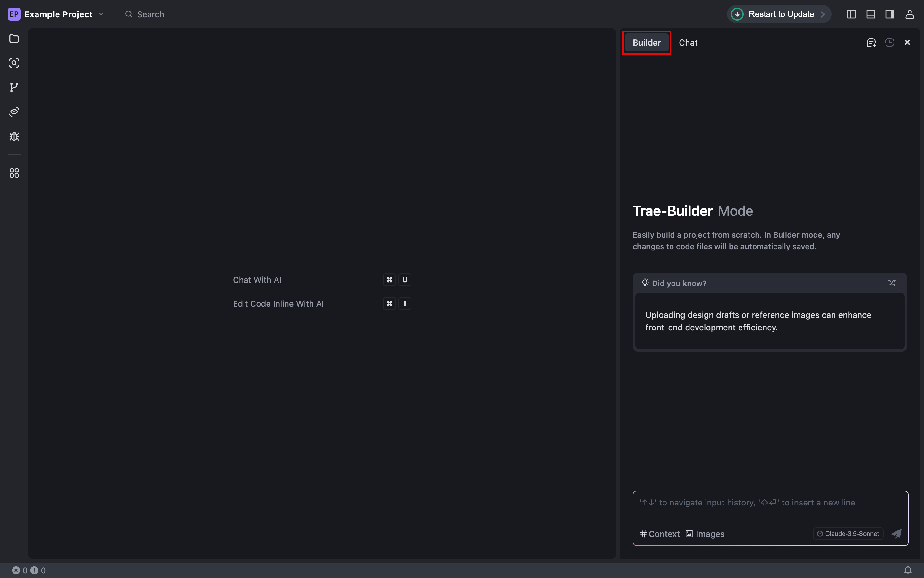Toggle the left sidebar layout icon
The height and width of the screenshot is (578, 924).
click(851, 14)
